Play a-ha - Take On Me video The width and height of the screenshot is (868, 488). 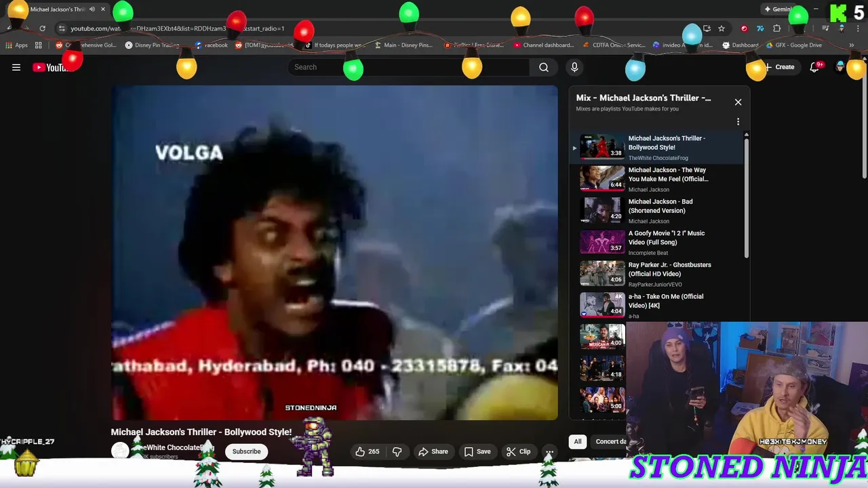(x=658, y=306)
